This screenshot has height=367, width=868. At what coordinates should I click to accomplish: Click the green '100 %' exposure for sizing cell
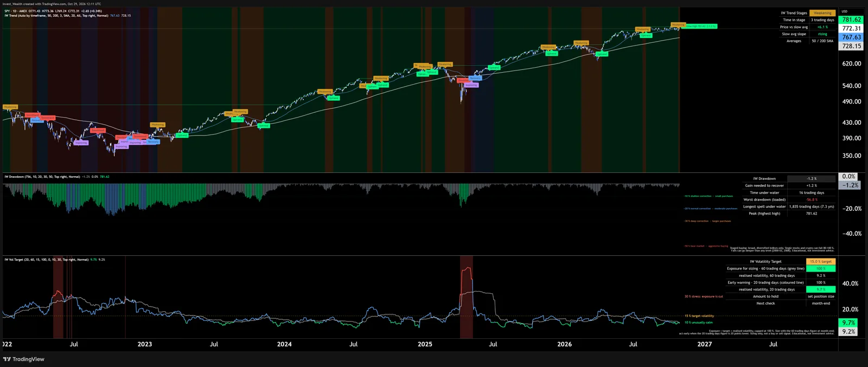(821, 269)
